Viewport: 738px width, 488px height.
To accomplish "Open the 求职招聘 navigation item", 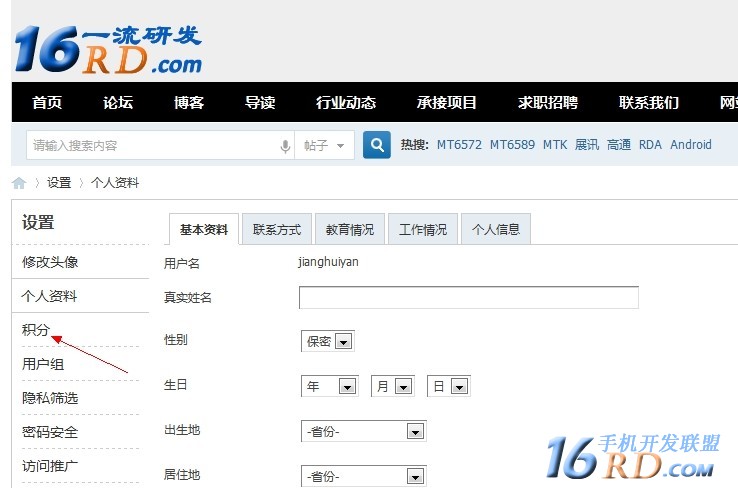I will 548,102.
